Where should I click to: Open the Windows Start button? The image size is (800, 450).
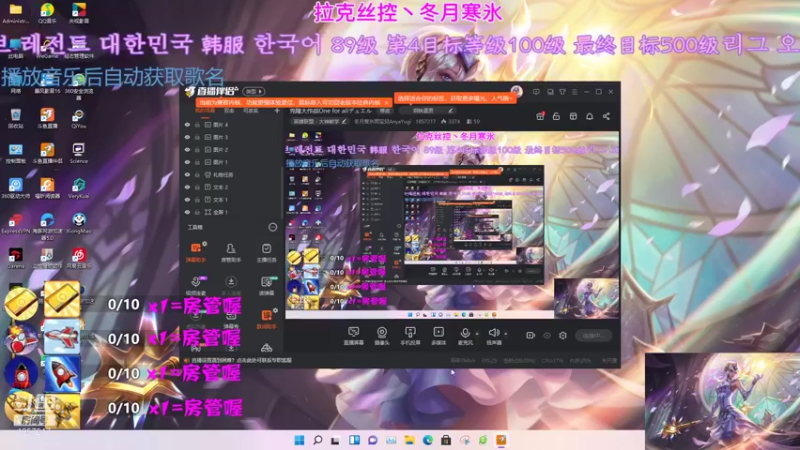click(299, 440)
